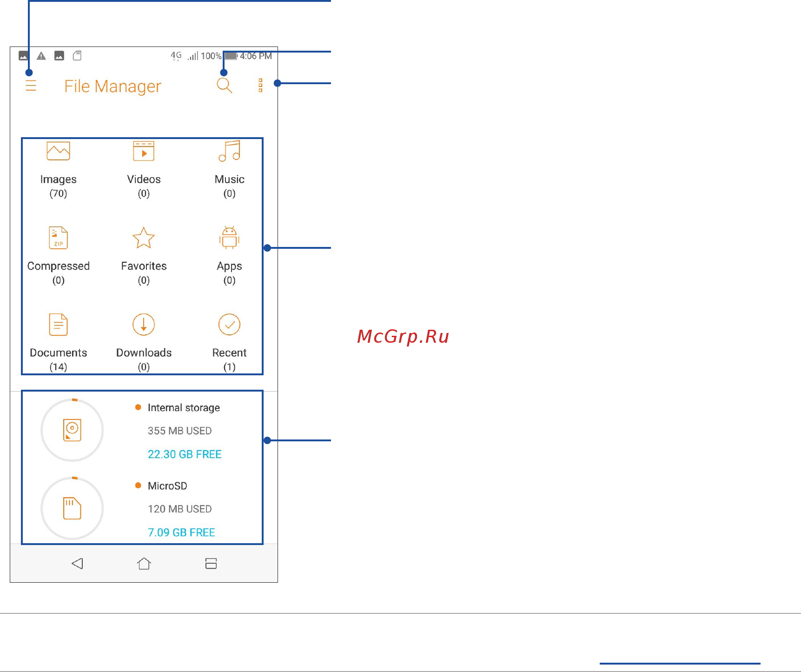Screen dimensions: 801x672
Task: Select the Music label
Action: click(x=229, y=180)
